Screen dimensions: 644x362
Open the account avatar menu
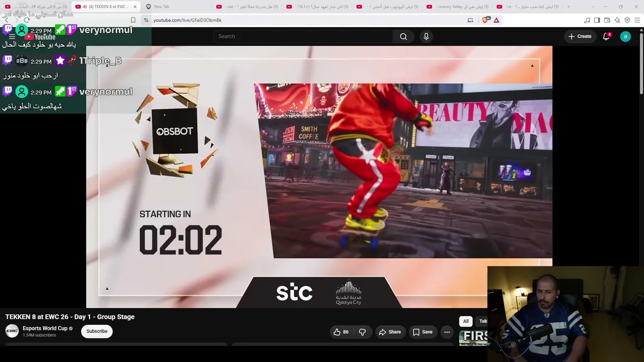[625, 36]
